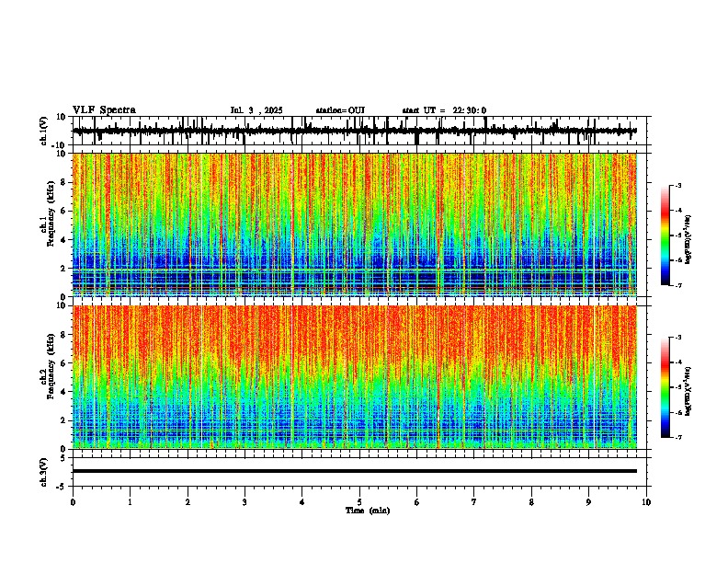Click the ch.2 spectrogram color scale bar
This screenshot has height=563, width=728.
(665, 387)
